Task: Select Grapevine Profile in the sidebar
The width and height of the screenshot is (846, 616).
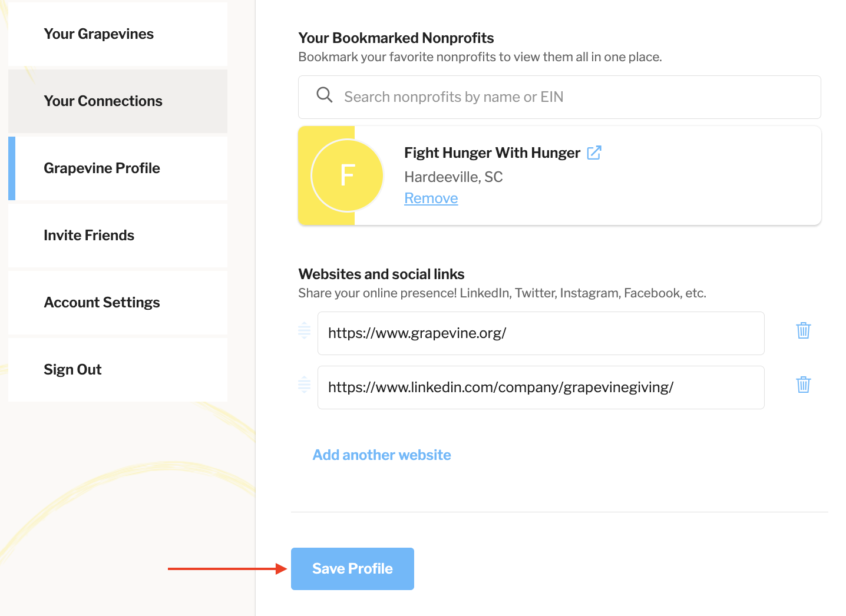Action: (x=102, y=168)
